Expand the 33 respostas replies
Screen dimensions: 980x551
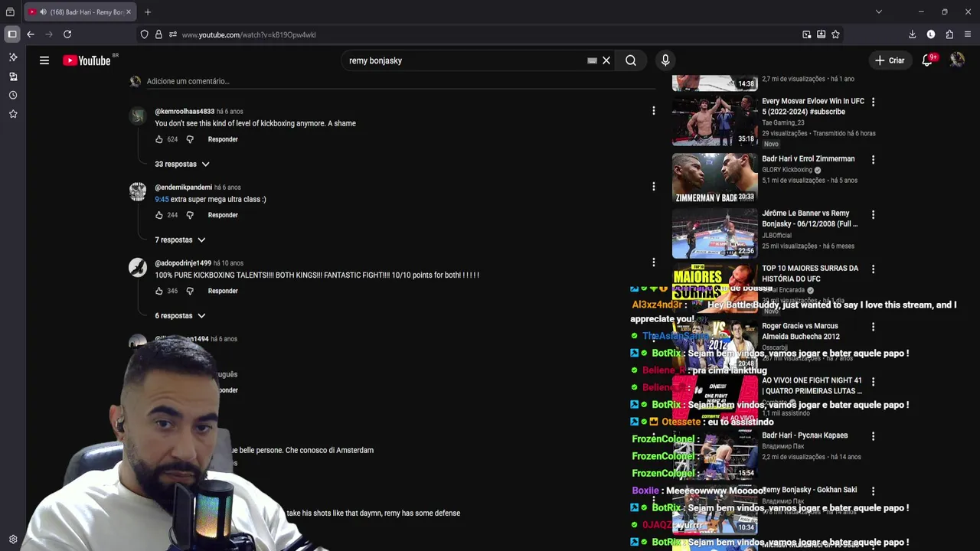point(181,164)
